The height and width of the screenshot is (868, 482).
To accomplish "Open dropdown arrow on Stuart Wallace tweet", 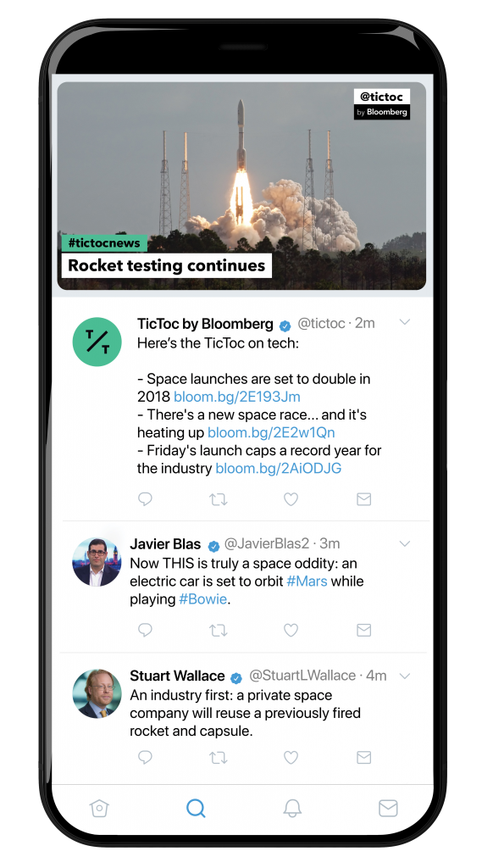I will pyautogui.click(x=405, y=676).
